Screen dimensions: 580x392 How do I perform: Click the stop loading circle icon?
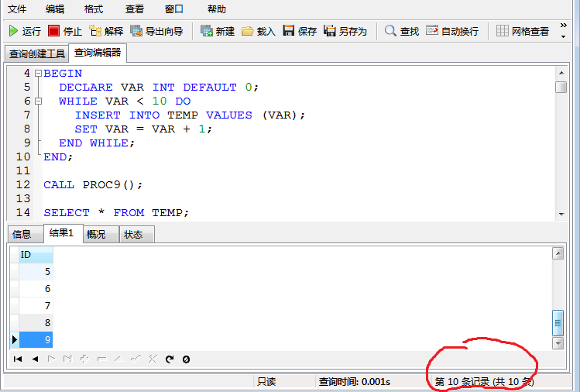(186, 359)
